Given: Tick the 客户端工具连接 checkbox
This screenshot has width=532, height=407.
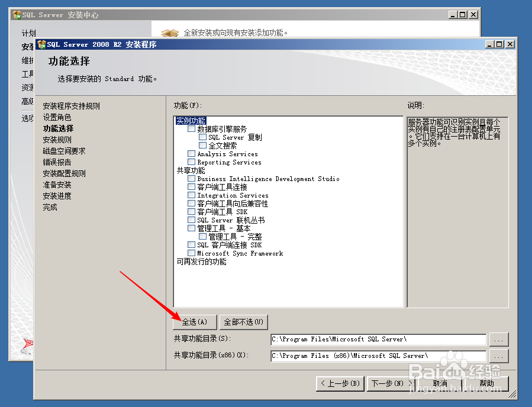Looking at the screenshot, I should click(x=191, y=186).
